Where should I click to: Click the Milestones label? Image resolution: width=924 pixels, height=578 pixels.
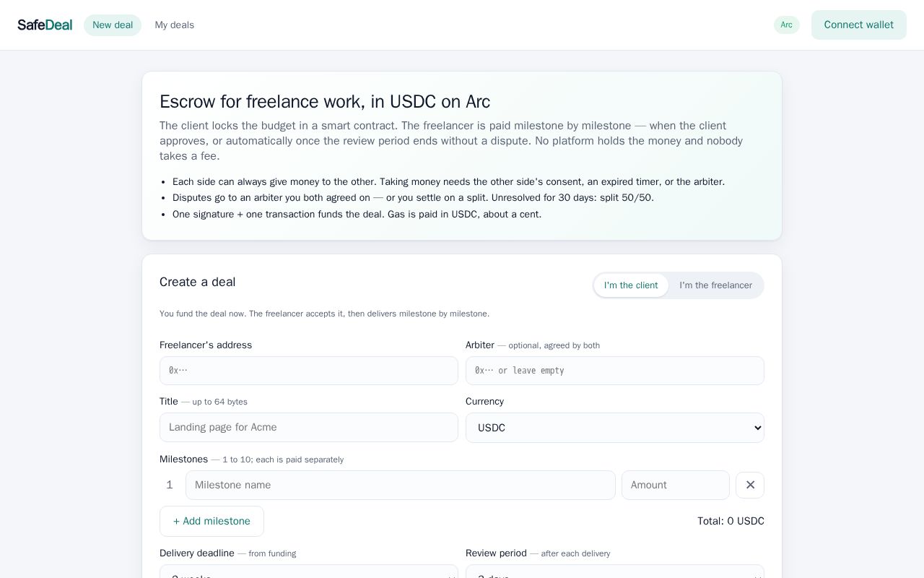point(183,459)
